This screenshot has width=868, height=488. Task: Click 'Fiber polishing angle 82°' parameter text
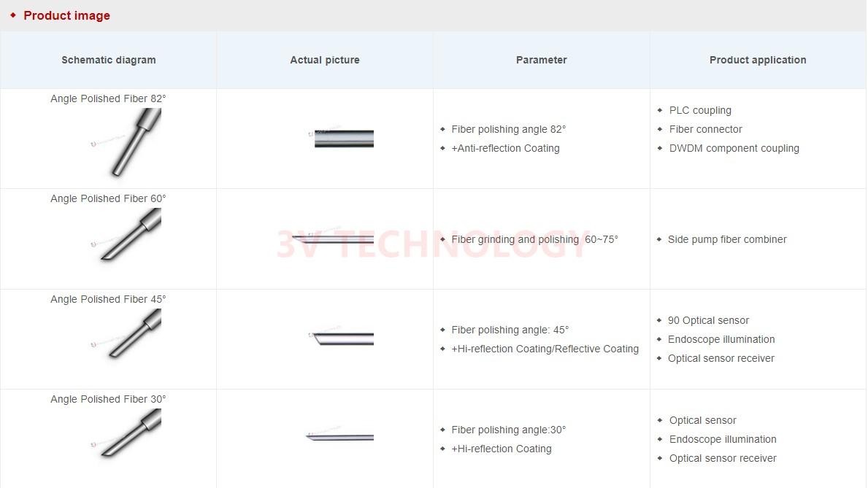(509, 129)
